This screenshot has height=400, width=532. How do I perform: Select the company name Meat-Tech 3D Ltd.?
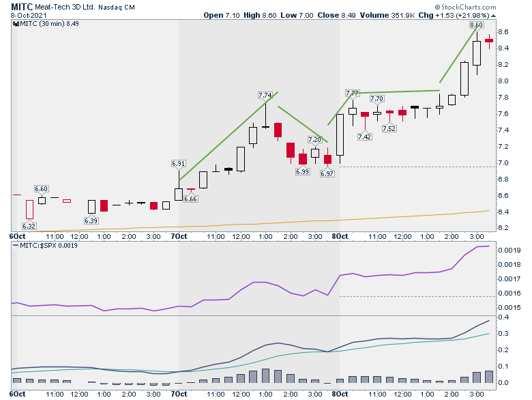(65, 7)
